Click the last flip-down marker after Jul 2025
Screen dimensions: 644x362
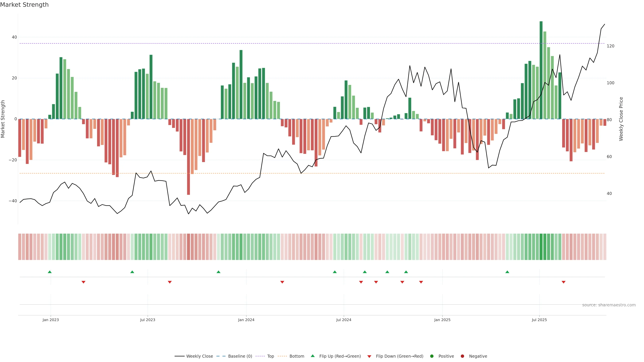point(563,282)
